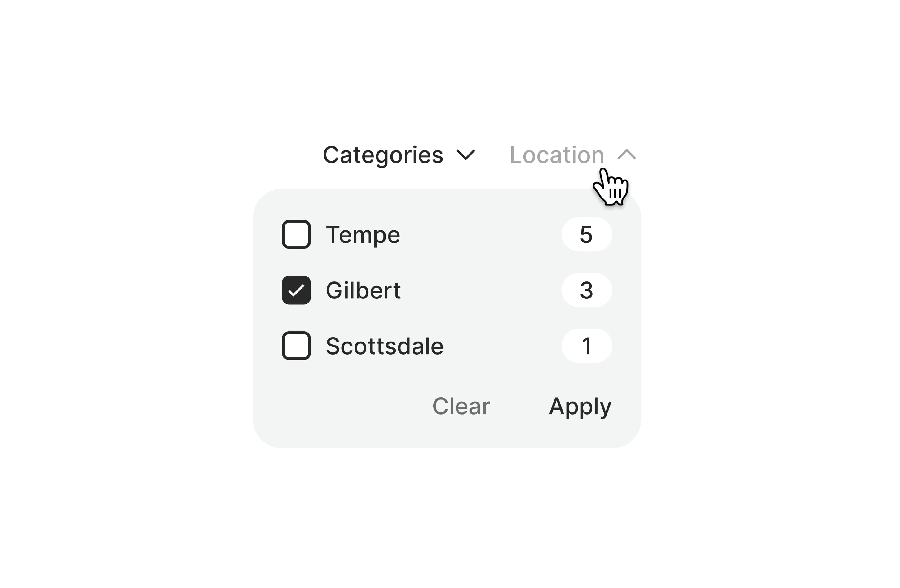The width and height of the screenshot is (900, 588).
Task: Choose the Scottsdale option label
Action: [385, 346]
